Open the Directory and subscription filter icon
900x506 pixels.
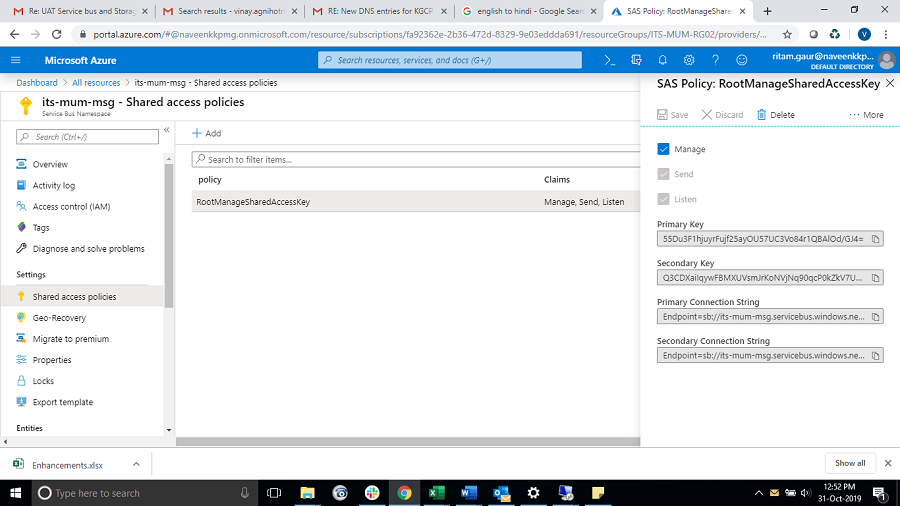(x=636, y=60)
